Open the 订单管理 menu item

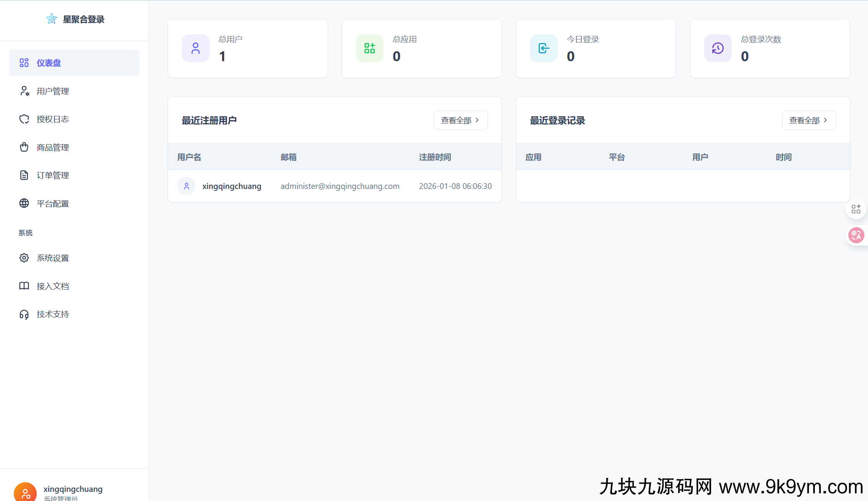pos(53,176)
